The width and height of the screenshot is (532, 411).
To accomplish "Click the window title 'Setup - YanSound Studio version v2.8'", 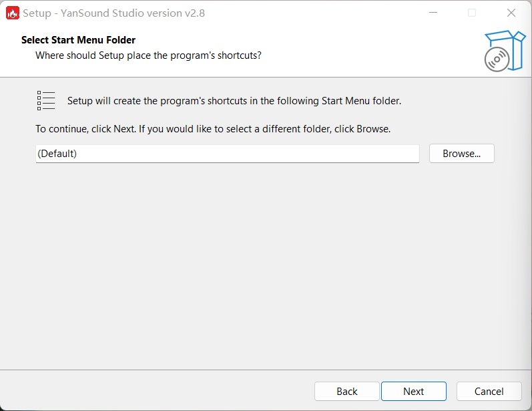I will pyautogui.click(x=113, y=13).
